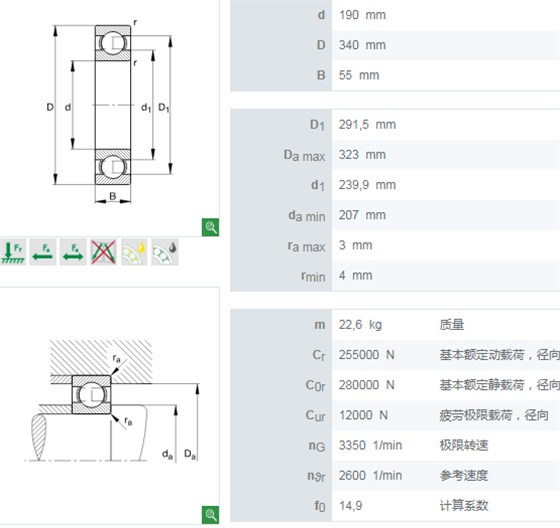The width and height of the screenshot is (560, 528).
Task: Click the one-direction axial load Fa icon
Action: click(43, 252)
